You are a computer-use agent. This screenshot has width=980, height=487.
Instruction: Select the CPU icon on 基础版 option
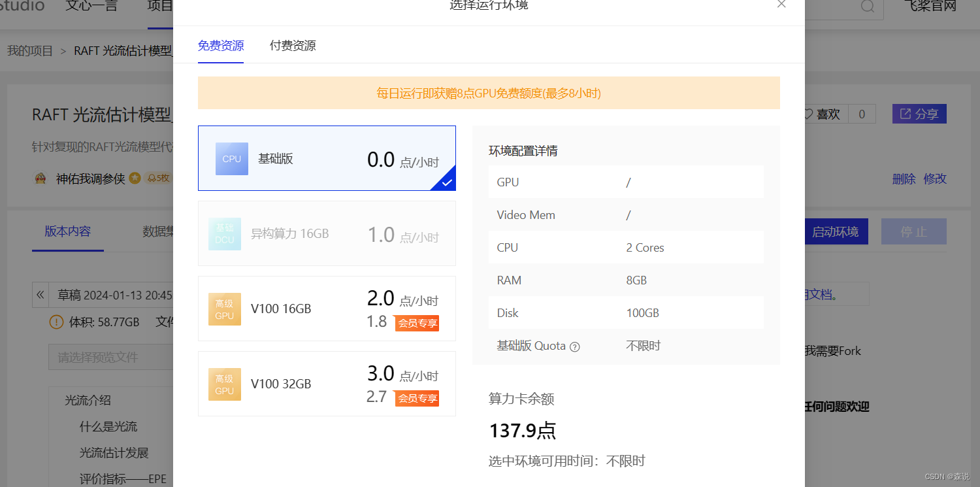coord(231,158)
